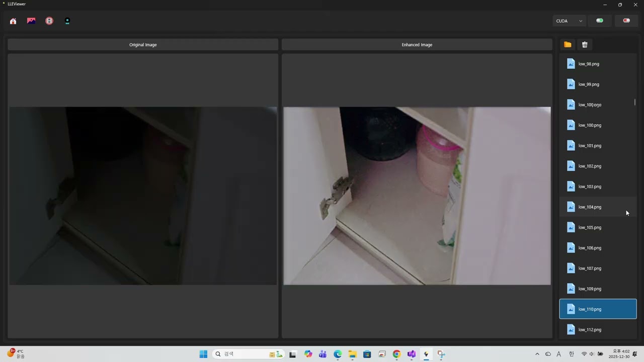Screen dimensions: 644x362
Task: Select the dark original image preview
Action: click(143, 196)
